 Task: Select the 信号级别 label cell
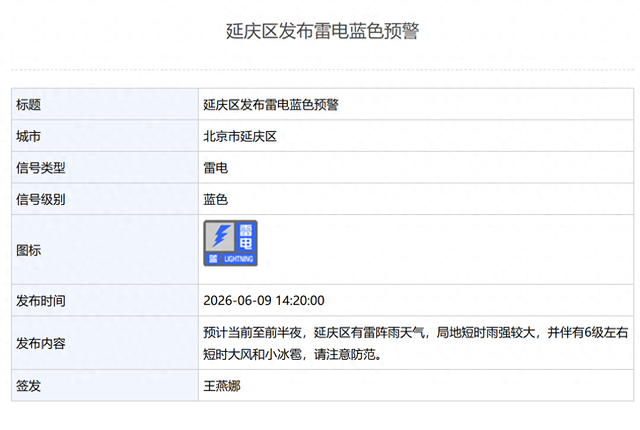[x=105, y=199]
